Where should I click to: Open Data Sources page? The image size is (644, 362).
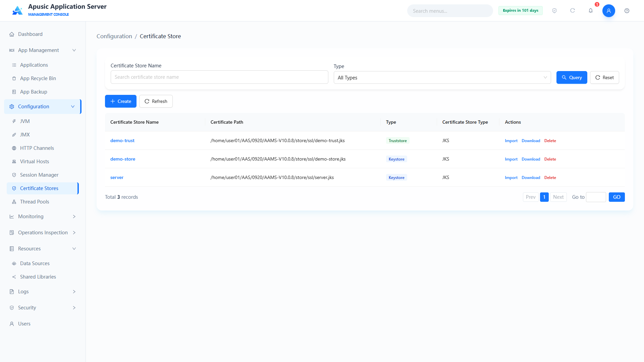tap(43, 263)
